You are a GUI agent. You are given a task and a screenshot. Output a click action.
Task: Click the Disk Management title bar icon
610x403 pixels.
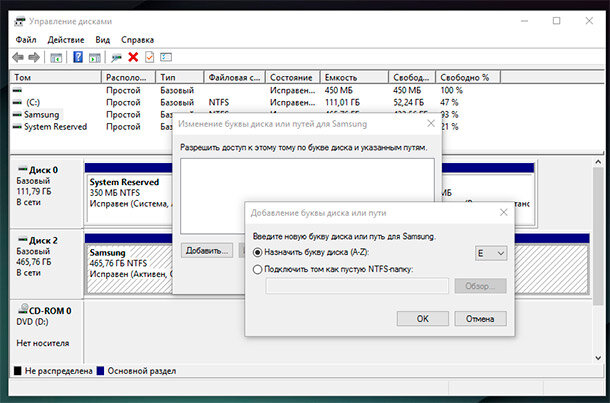(19, 21)
